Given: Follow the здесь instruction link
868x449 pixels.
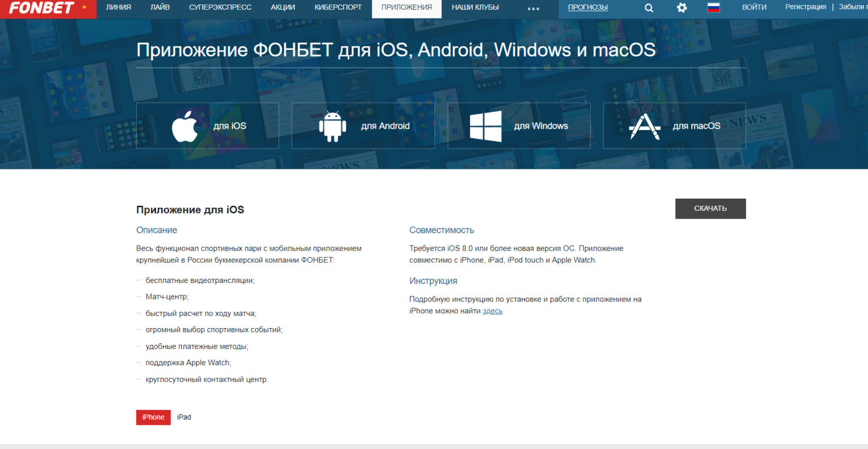Looking at the screenshot, I should tap(492, 311).
